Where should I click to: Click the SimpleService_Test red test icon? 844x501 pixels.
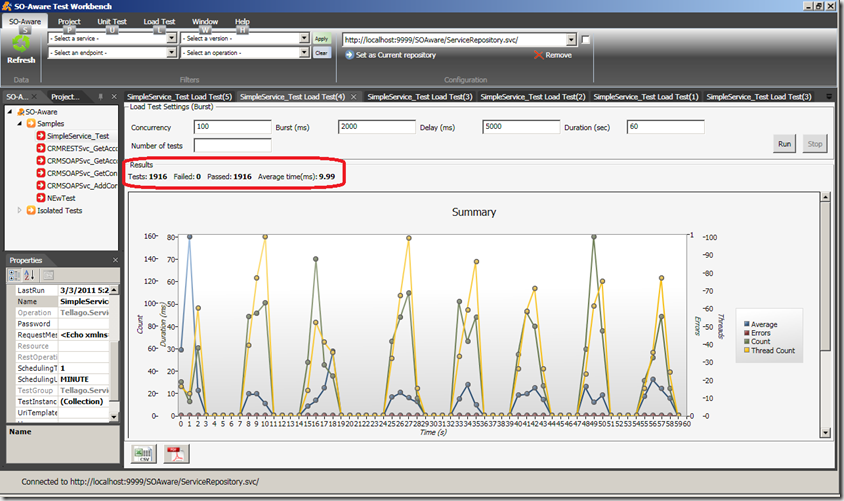pos(41,136)
